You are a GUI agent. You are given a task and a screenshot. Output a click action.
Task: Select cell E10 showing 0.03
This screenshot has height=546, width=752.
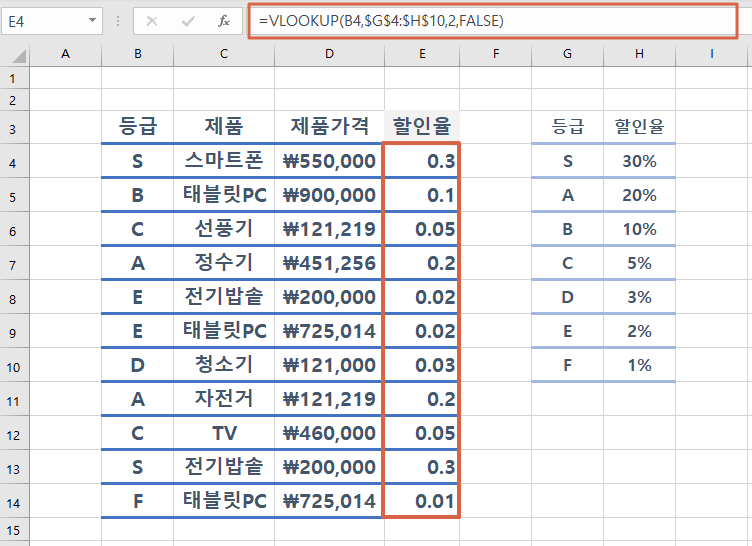pyautogui.click(x=422, y=365)
